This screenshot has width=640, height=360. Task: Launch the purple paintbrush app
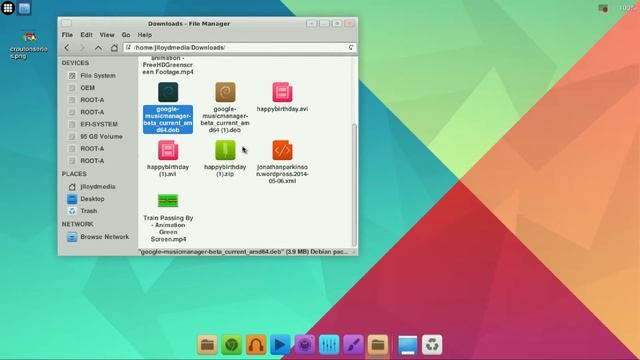[x=353, y=345]
